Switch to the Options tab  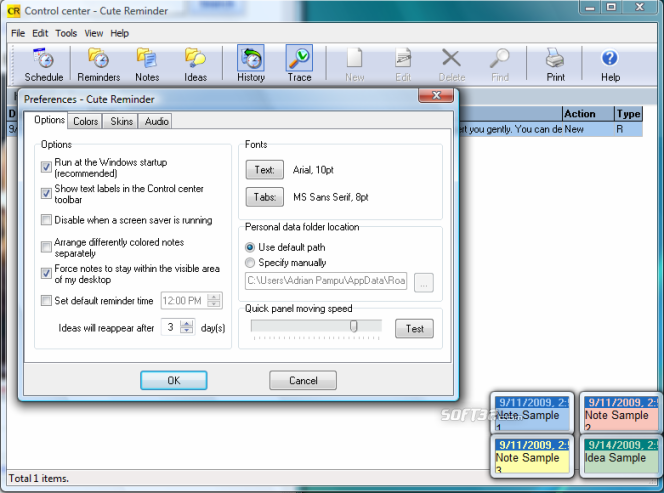coord(50,120)
